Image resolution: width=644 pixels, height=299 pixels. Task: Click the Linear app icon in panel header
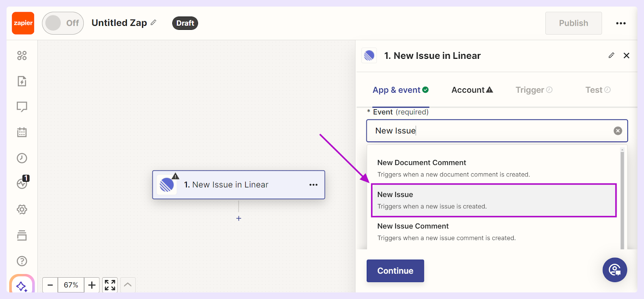[369, 55]
